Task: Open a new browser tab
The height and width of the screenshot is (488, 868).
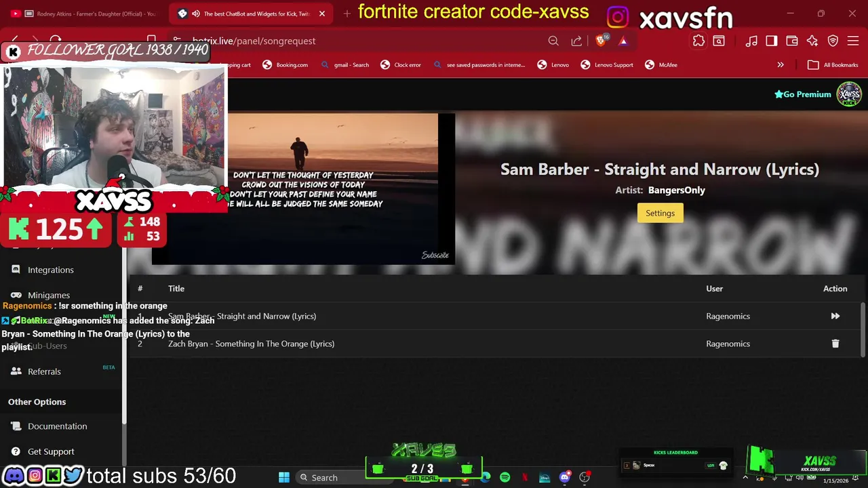Action: tap(347, 14)
